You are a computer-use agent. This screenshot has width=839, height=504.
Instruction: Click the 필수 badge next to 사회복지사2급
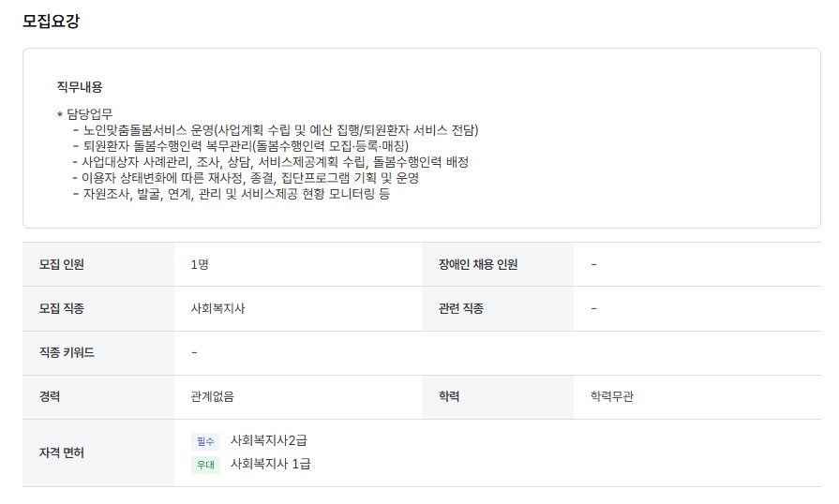205,441
